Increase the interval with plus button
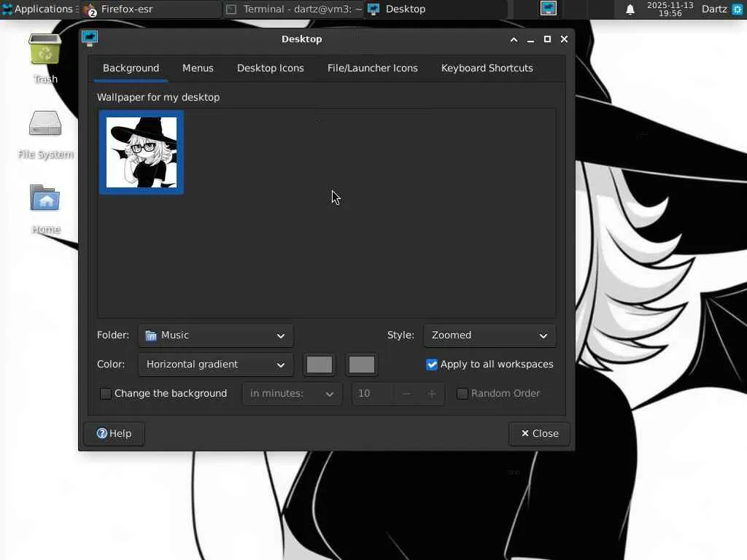 click(x=432, y=394)
